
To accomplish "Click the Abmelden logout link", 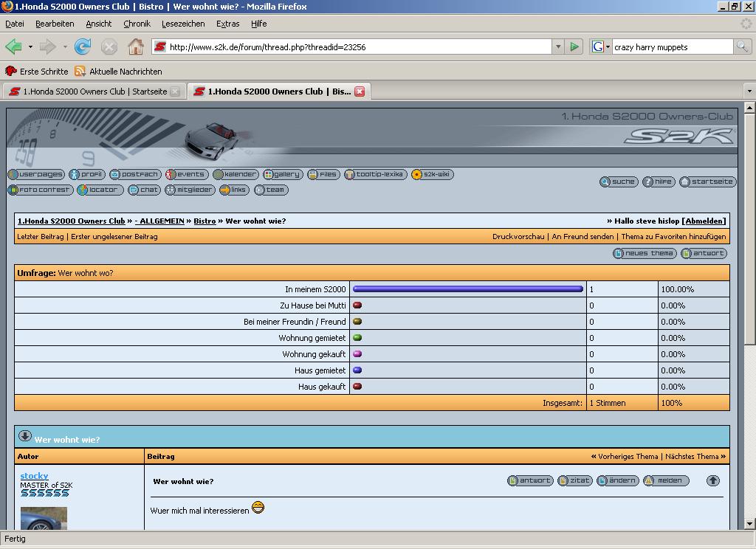I will click(704, 221).
